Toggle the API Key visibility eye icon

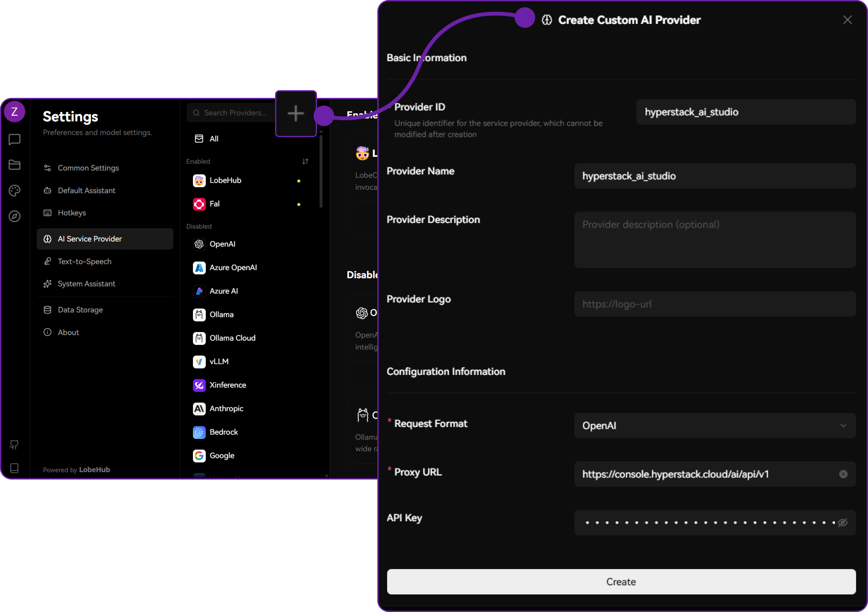click(843, 522)
